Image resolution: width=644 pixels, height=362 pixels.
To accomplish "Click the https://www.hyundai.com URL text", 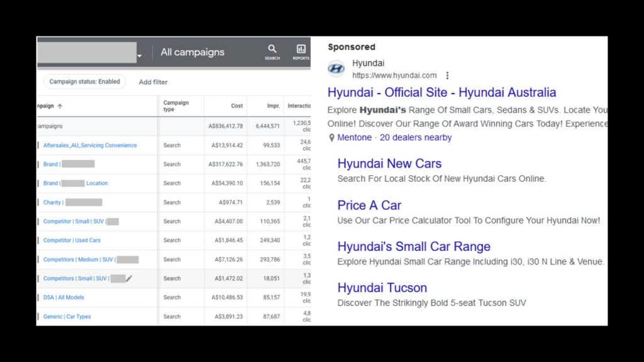I will (x=394, y=75).
